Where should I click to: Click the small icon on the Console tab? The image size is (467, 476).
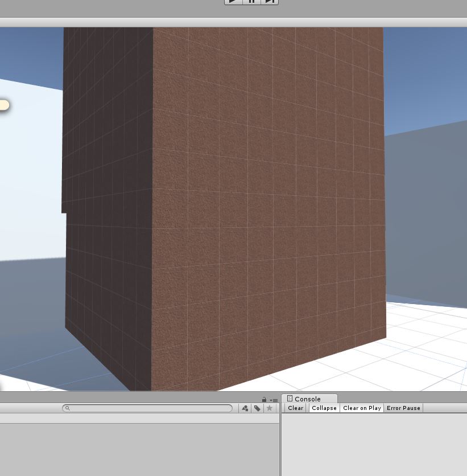(291, 399)
